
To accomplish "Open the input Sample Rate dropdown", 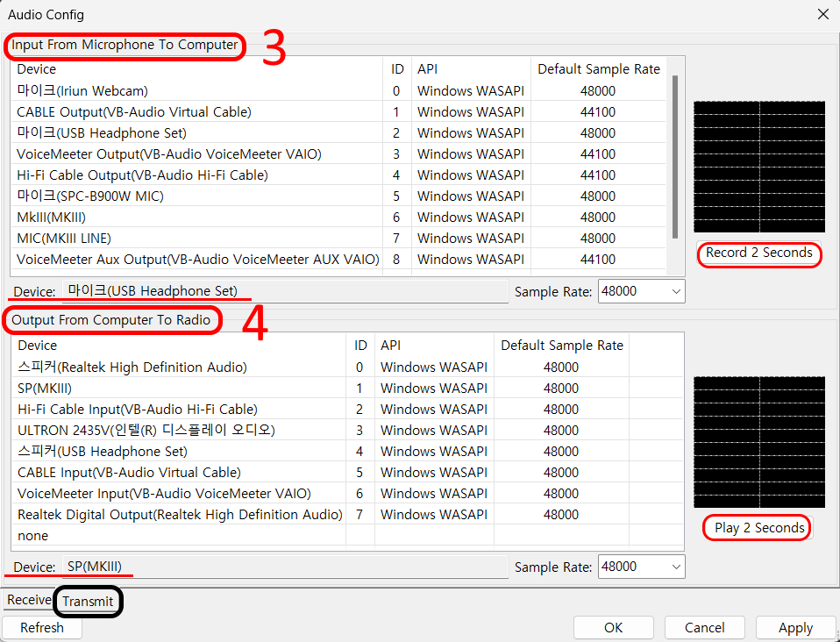I will point(641,291).
